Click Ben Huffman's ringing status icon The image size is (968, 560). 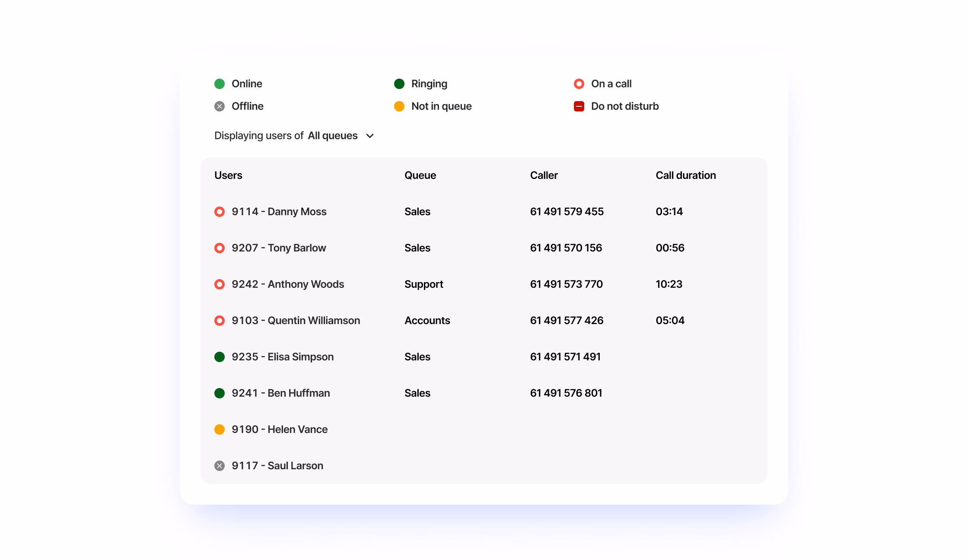(220, 393)
